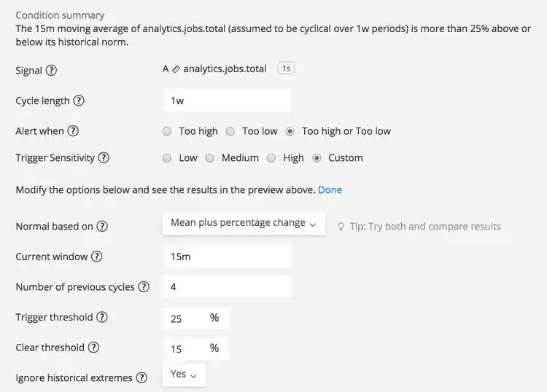This screenshot has height=392, width=547.
Task: Choose the Too low radio button
Action: tap(230, 131)
